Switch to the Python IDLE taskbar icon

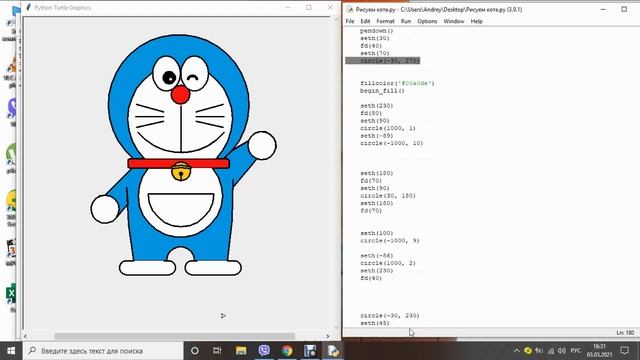click(x=333, y=351)
